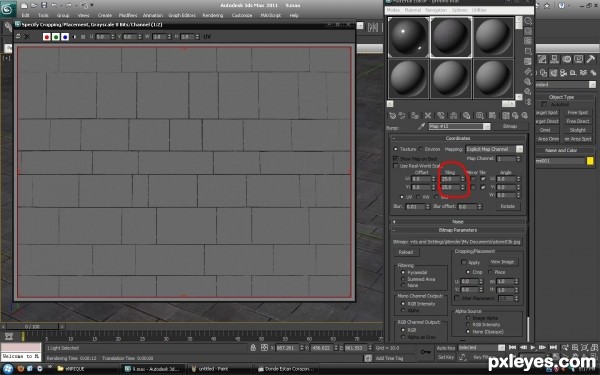Select the Texture radio button

tap(395, 149)
